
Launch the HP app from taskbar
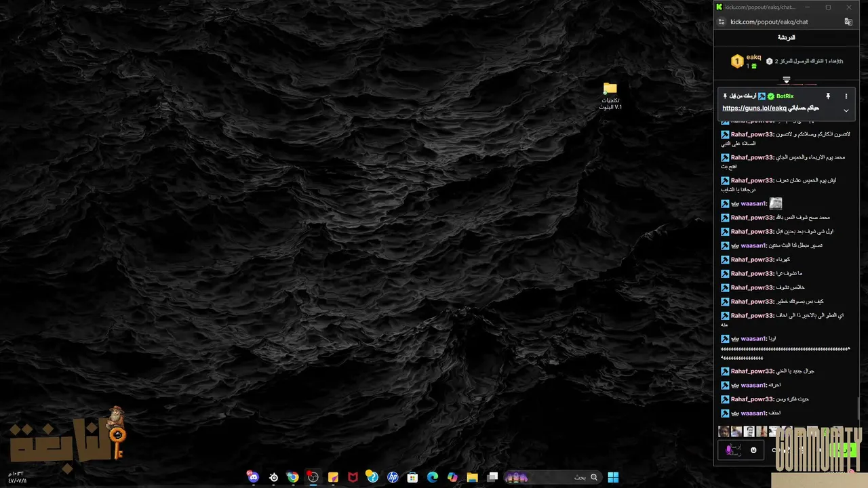point(393,477)
